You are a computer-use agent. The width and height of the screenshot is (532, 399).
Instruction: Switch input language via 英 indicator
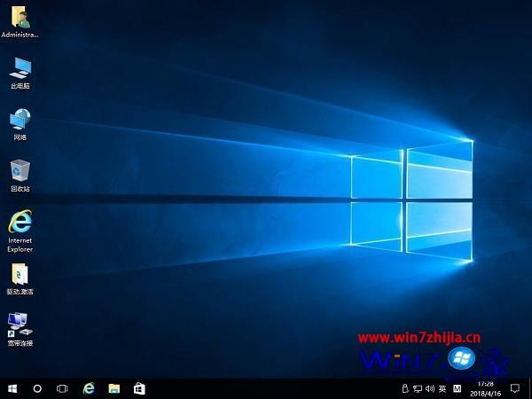442,388
